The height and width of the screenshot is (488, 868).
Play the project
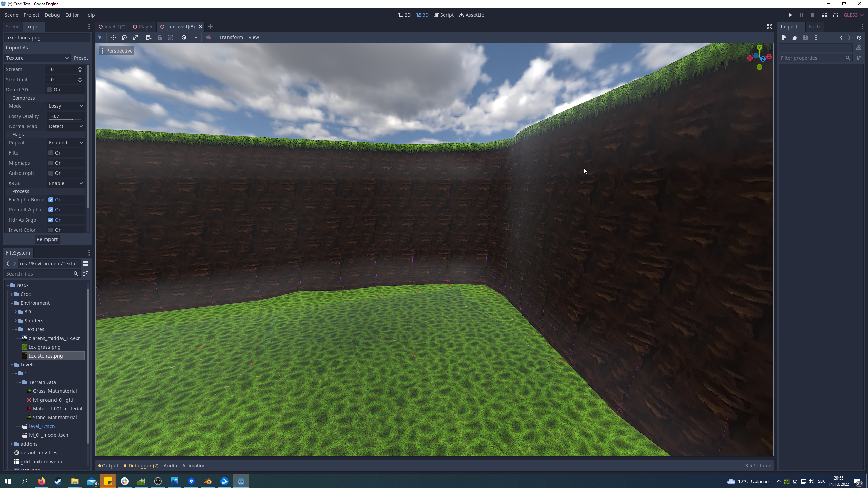790,15
